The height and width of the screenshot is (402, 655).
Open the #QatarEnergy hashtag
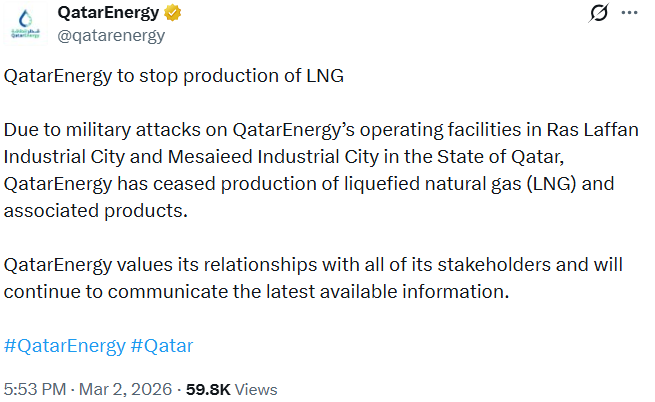point(63,346)
